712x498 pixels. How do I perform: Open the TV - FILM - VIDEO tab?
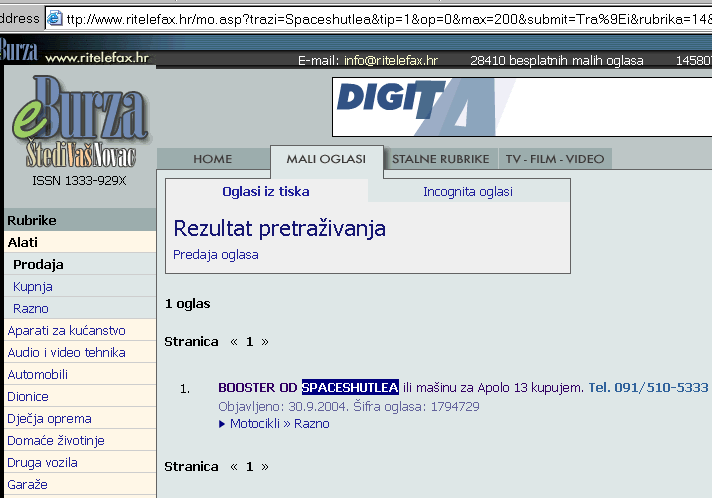tap(554, 159)
